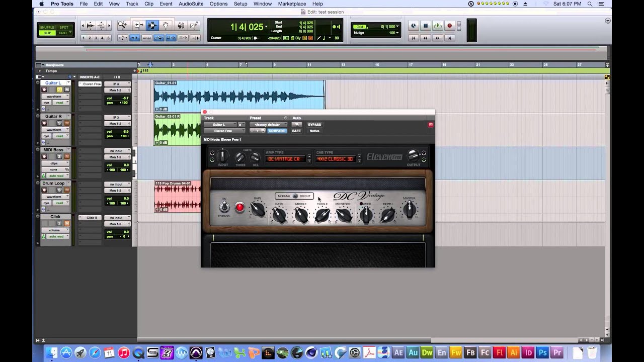Open Guitar L track selector in plug-in window
644x362 pixels.
point(220,125)
